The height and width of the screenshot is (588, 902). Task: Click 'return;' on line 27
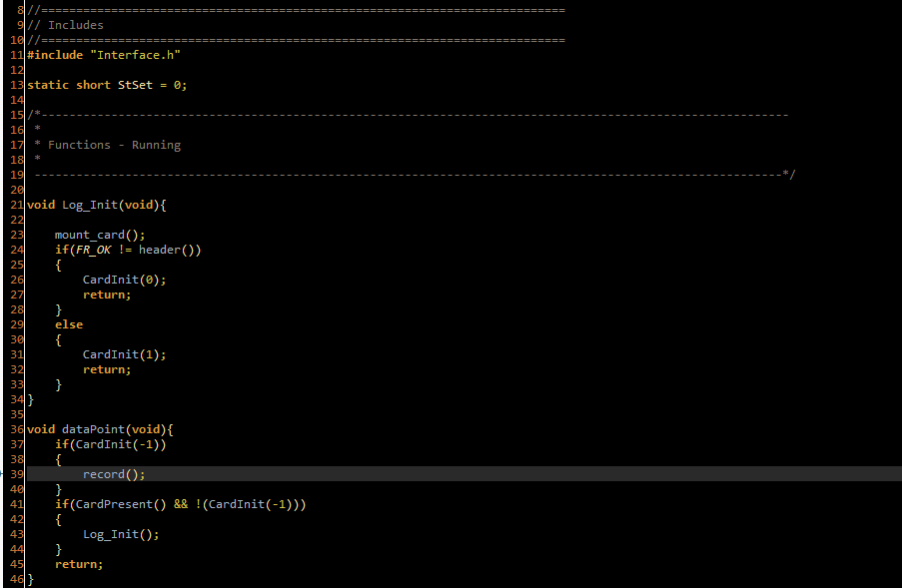(107, 294)
